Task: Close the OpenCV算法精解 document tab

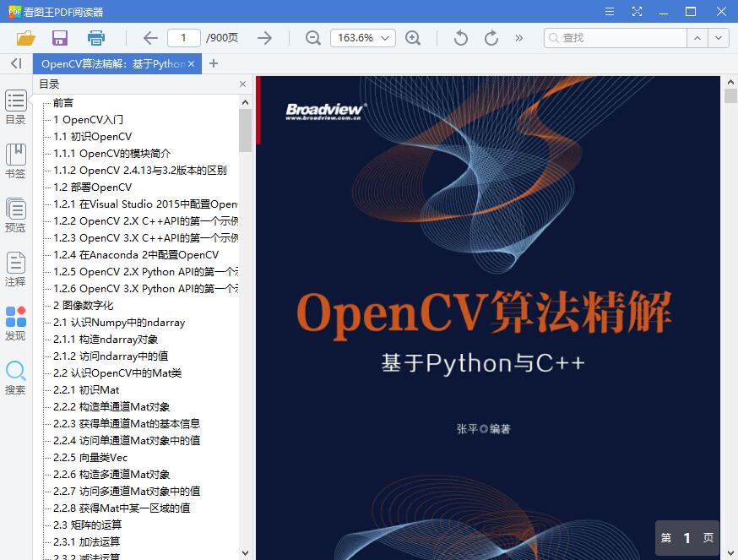Action: 191,63
